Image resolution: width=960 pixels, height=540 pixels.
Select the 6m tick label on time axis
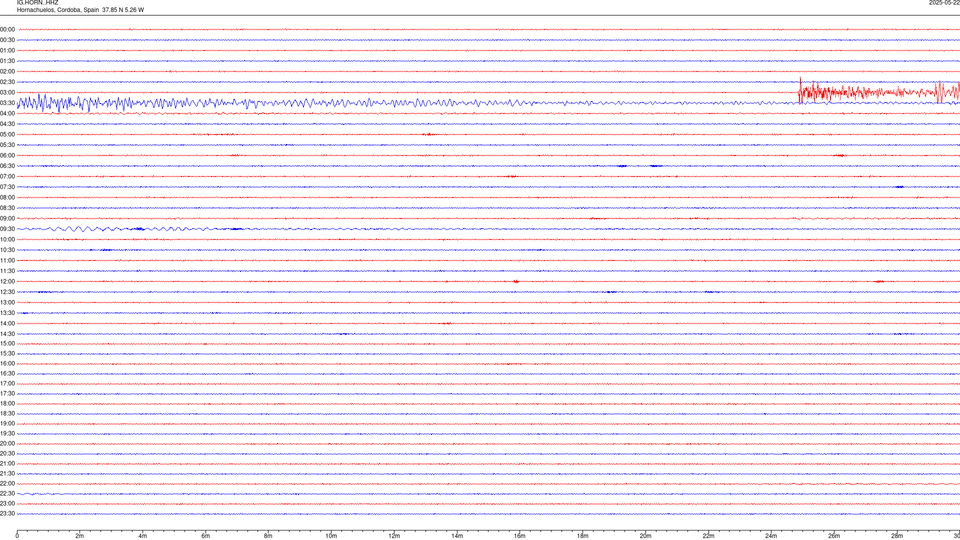pyautogui.click(x=206, y=536)
